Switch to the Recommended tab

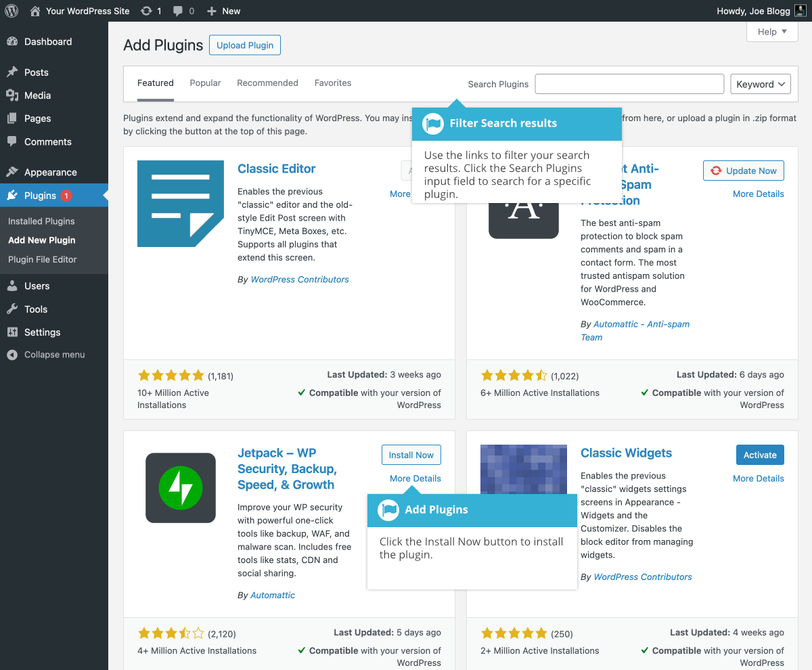click(267, 83)
